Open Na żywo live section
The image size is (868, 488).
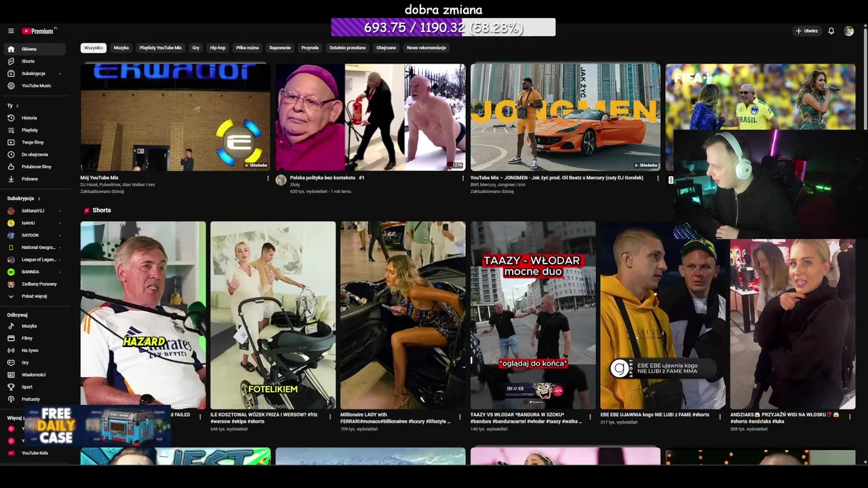click(35, 350)
